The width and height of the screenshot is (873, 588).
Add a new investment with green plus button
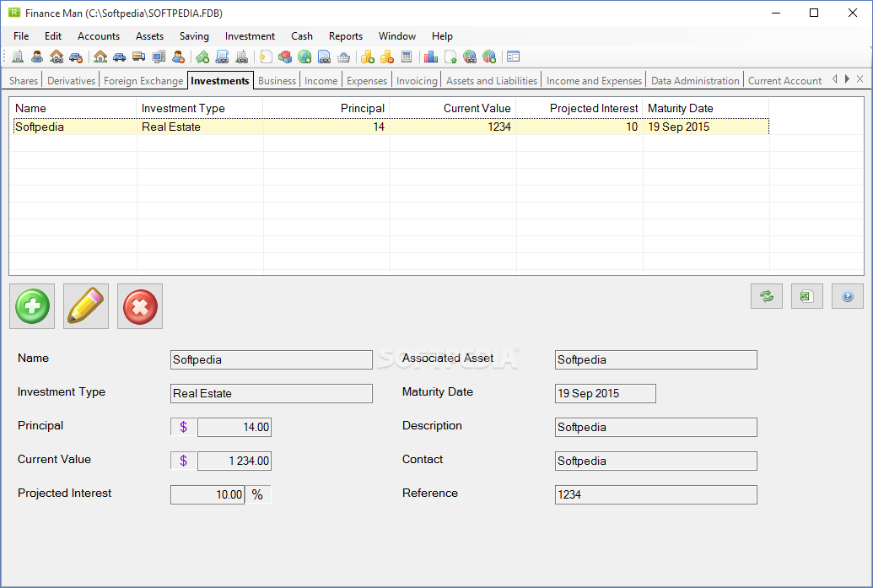pyautogui.click(x=32, y=306)
